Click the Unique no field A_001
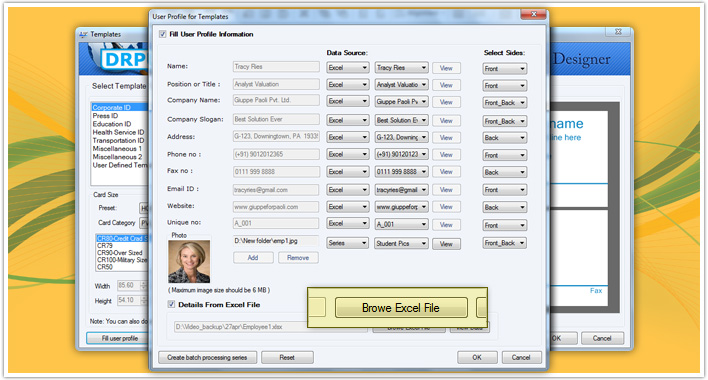The height and width of the screenshot is (380, 708). point(276,223)
